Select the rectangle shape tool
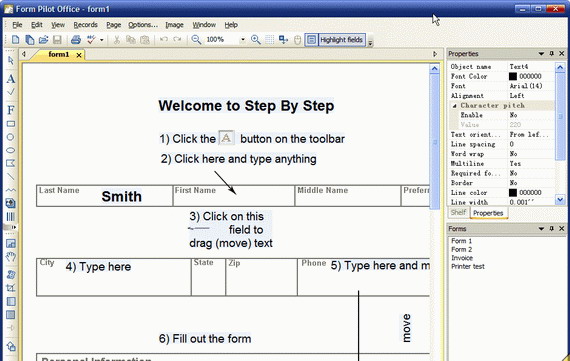Screen dimensions: 570x361 point(11,124)
